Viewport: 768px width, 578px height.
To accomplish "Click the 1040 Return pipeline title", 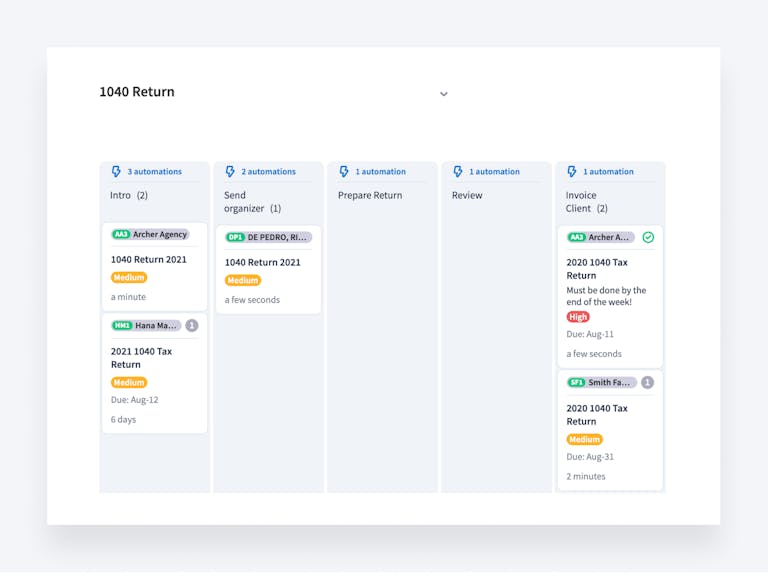I will (x=137, y=92).
